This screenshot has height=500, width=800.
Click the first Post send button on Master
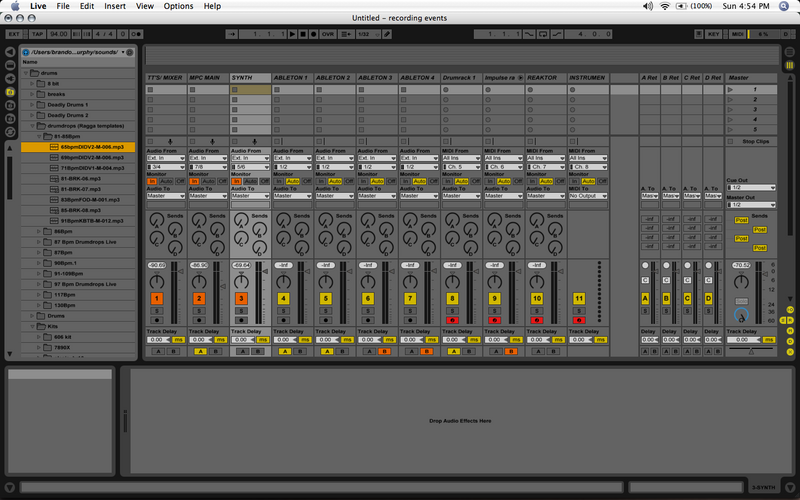point(741,220)
